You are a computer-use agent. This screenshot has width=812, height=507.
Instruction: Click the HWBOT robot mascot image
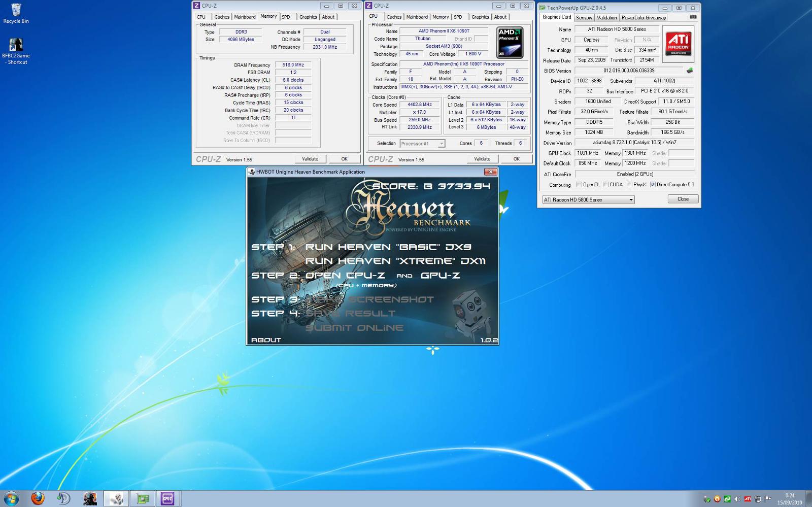pyautogui.click(x=471, y=314)
